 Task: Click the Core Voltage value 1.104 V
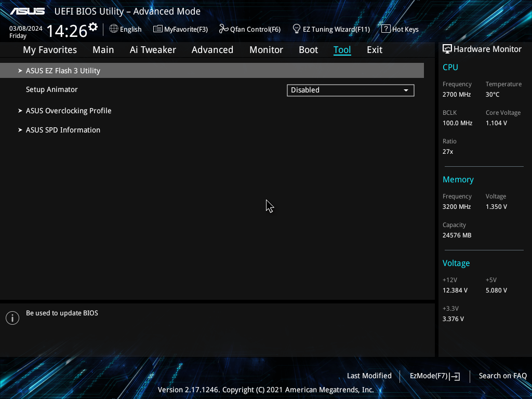(x=496, y=123)
